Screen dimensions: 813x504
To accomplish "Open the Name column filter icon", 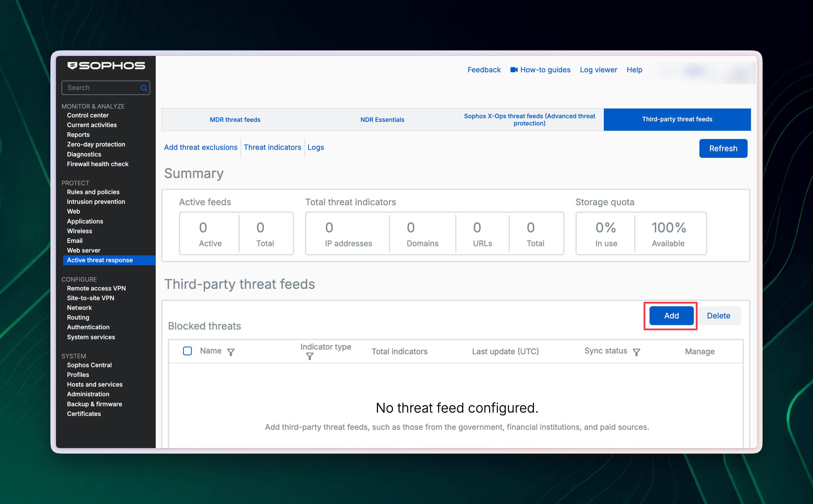I will pyautogui.click(x=231, y=352).
